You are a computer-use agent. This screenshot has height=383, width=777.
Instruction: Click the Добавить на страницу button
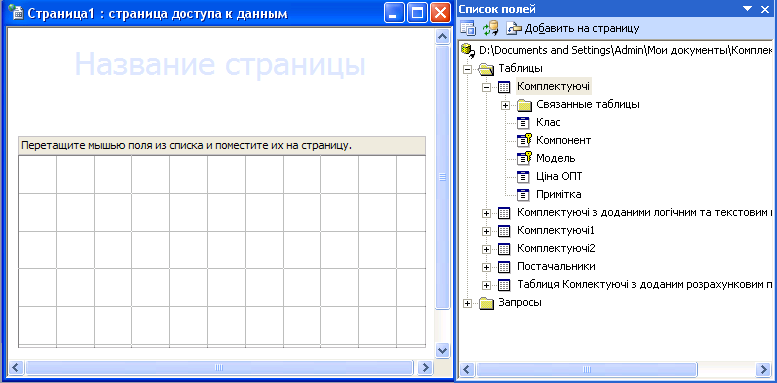[x=573, y=28]
